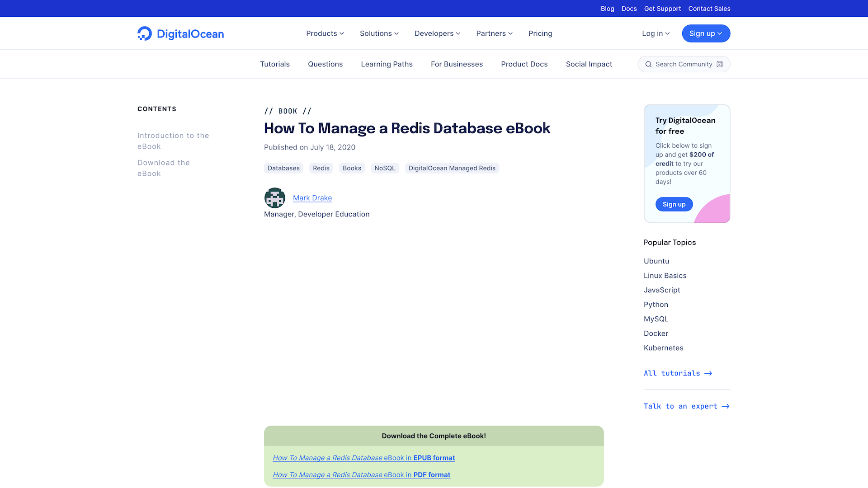Screen dimensions: 868x488
Task: Open Product Docs
Action: click(x=524, y=64)
